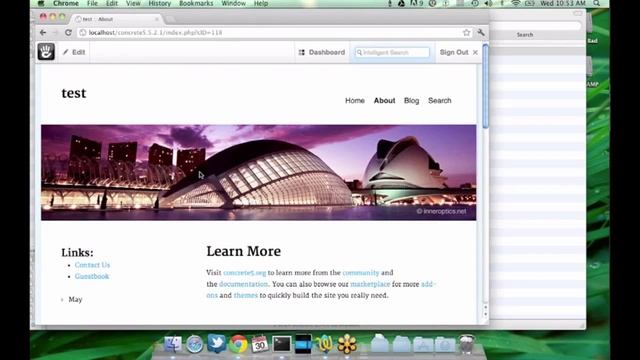Follow the concrete5.org link
The image size is (640, 360).
244,273
